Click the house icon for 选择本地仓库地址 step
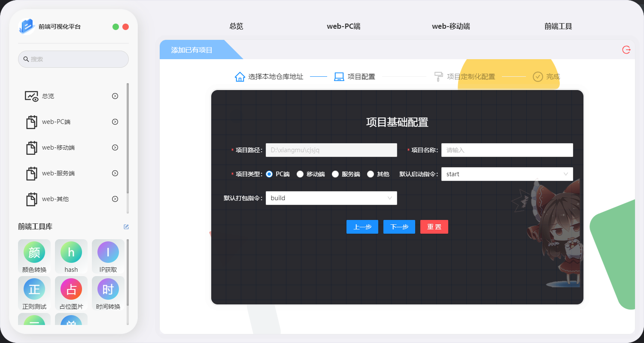644x343 pixels. click(240, 77)
